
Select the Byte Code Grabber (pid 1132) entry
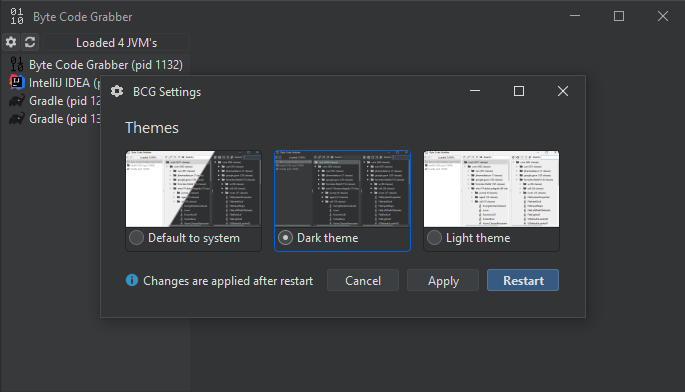coord(96,65)
